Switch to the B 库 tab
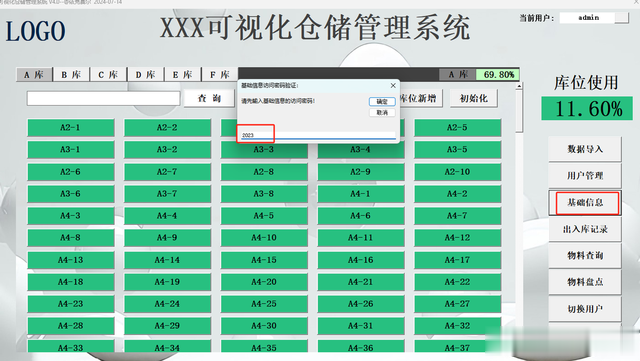Screen dimensions: 640x361 click(x=71, y=75)
